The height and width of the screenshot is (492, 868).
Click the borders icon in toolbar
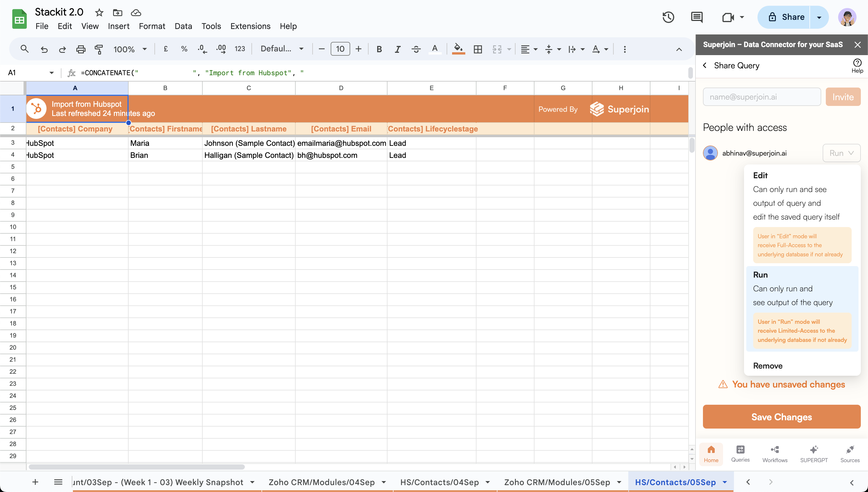[x=478, y=49]
